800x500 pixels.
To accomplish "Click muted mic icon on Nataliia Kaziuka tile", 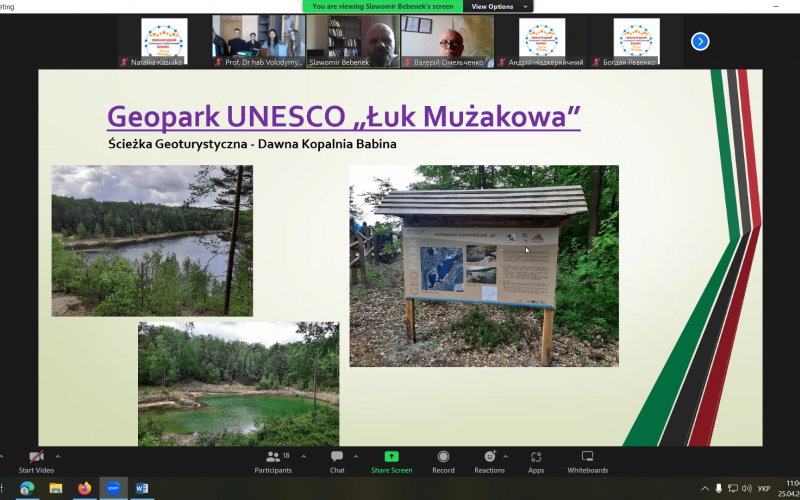I will click(123, 62).
